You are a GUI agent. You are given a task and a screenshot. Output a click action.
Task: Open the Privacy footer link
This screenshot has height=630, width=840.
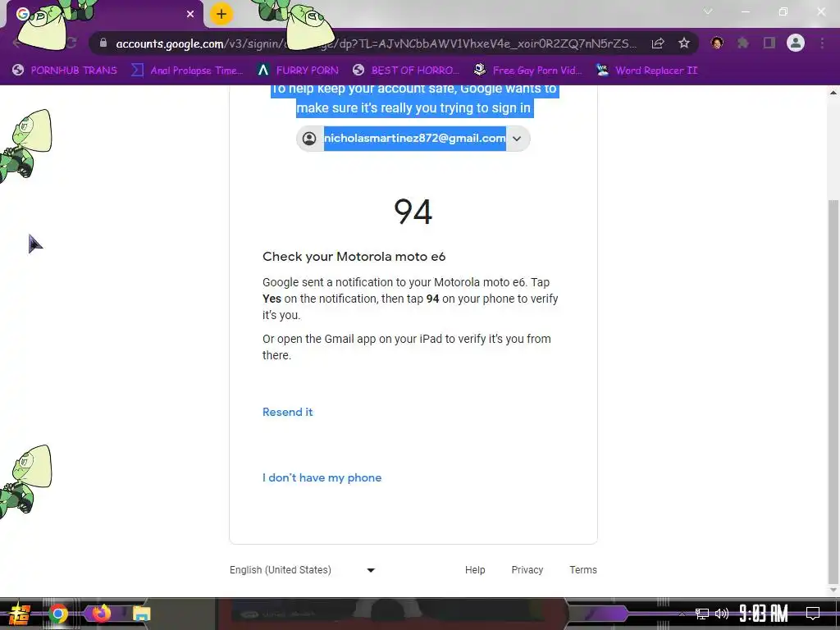(527, 570)
